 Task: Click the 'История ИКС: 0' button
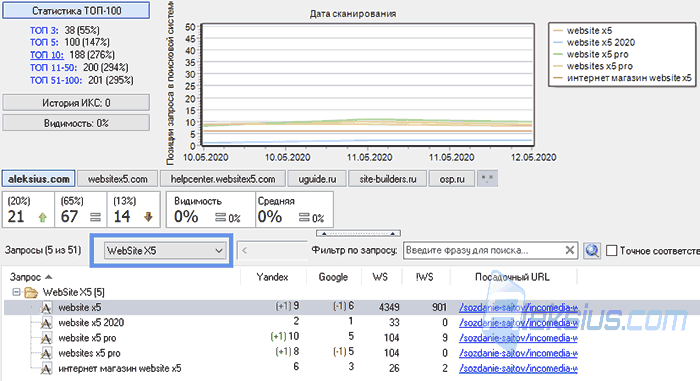pyautogui.click(x=76, y=103)
